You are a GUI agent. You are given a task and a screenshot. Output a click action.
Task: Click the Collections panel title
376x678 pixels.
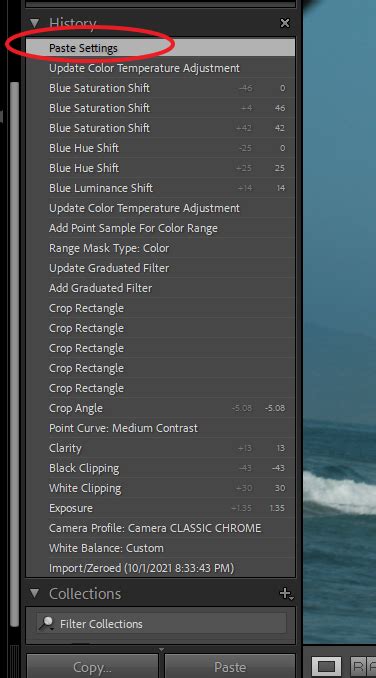click(x=85, y=594)
